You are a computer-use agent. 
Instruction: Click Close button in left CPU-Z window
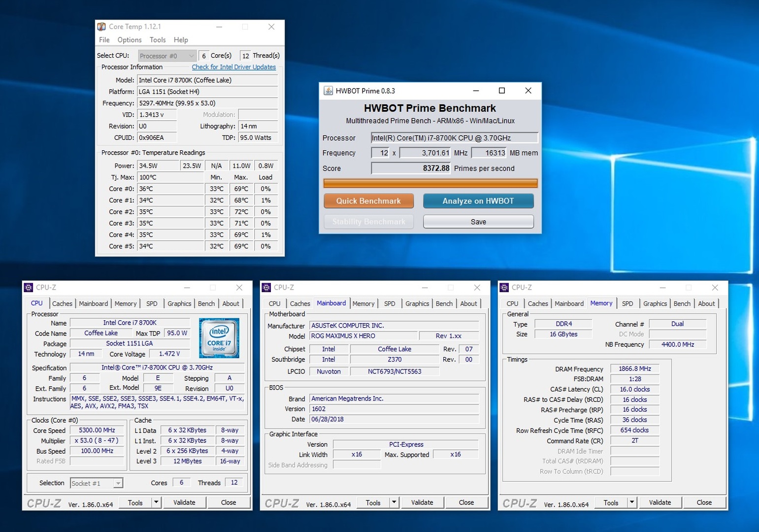(x=229, y=502)
